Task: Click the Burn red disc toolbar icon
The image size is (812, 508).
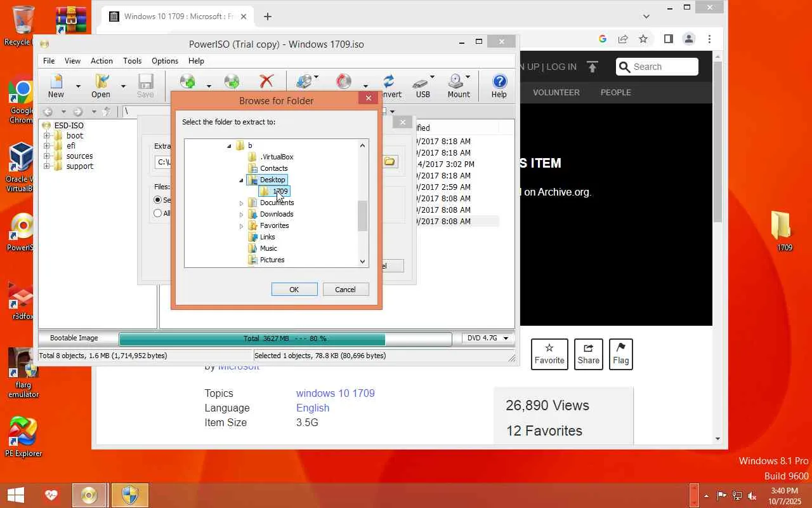Action: coord(344,81)
